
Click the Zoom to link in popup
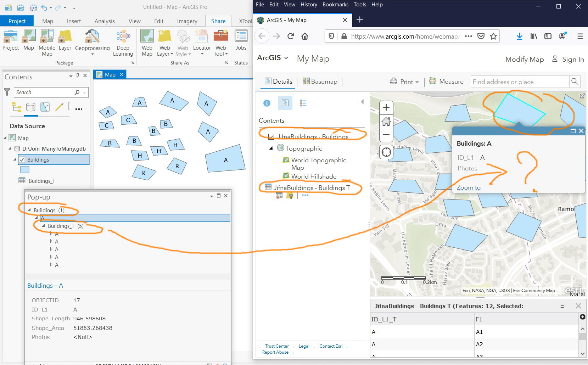[469, 187]
